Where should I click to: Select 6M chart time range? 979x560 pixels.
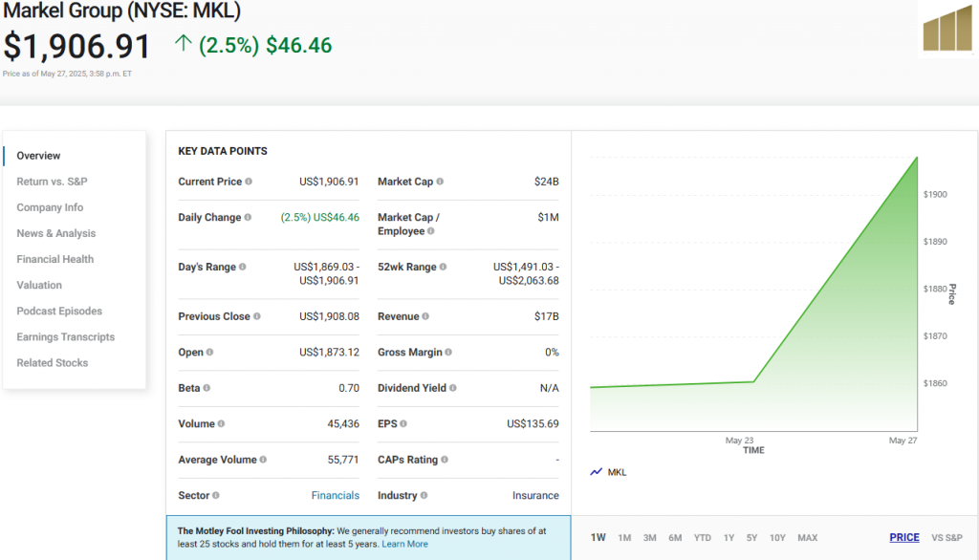point(675,537)
